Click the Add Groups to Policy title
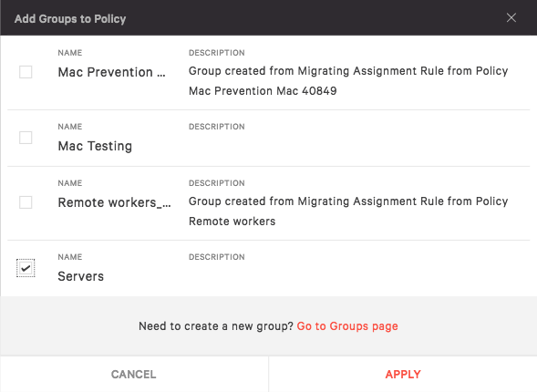The height and width of the screenshot is (392, 537). coord(70,18)
